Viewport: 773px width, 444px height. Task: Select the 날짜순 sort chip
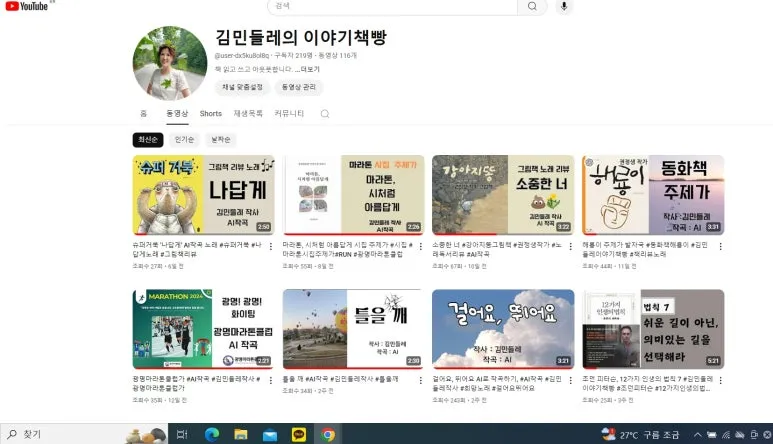tap(220, 139)
